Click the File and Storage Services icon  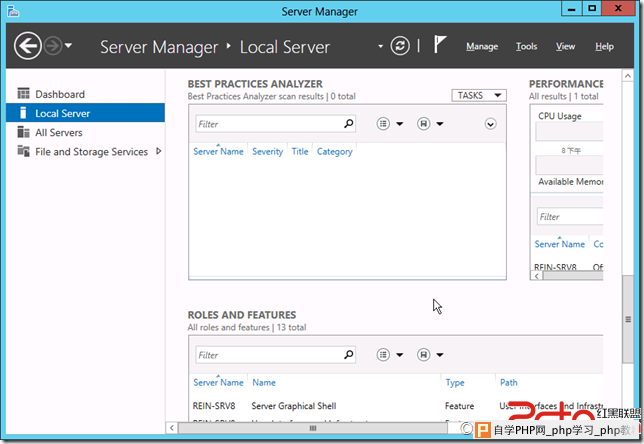click(x=23, y=151)
